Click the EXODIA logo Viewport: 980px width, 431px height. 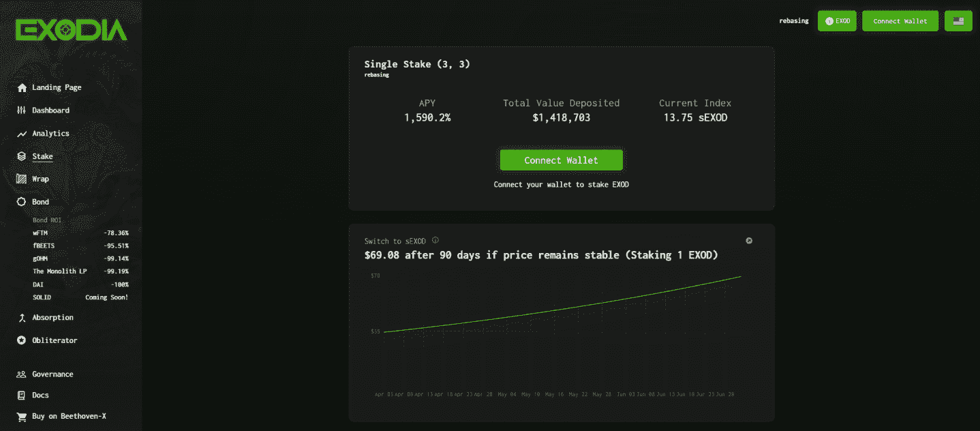click(x=72, y=30)
